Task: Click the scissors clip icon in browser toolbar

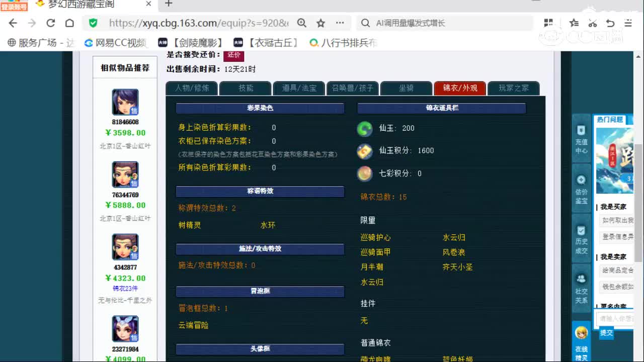Action: (593, 23)
